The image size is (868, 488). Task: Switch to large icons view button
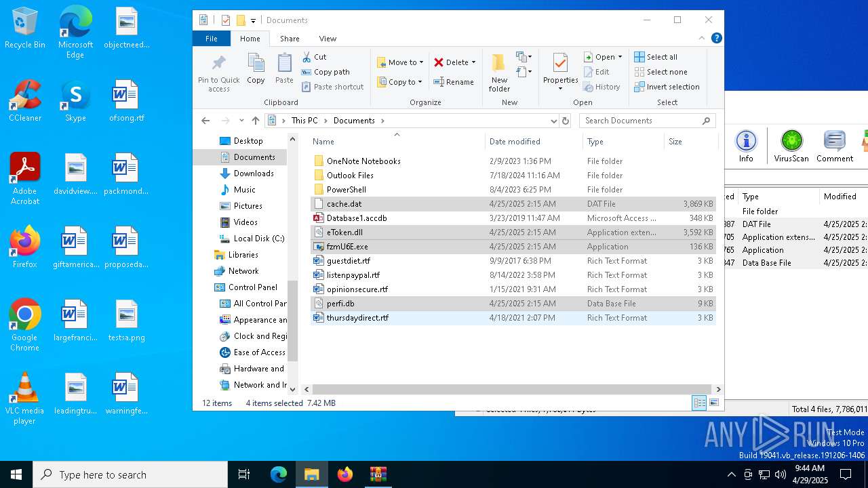(x=714, y=403)
